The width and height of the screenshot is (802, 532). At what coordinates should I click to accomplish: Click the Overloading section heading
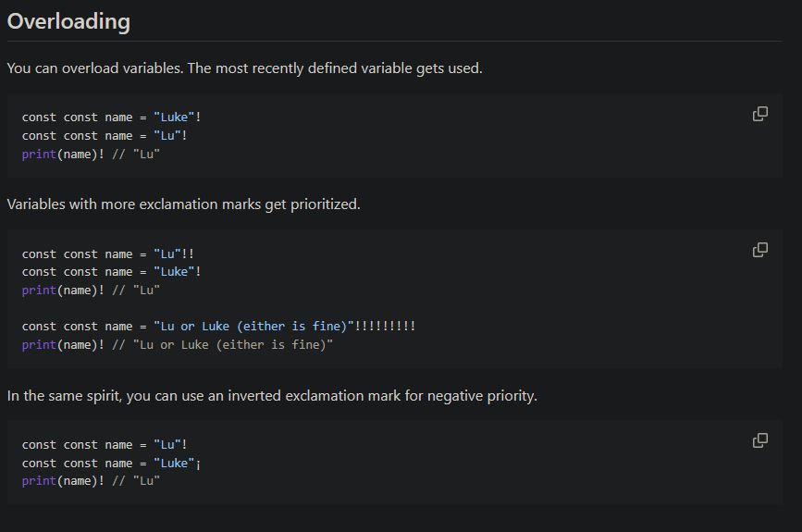pyautogui.click(x=68, y=21)
